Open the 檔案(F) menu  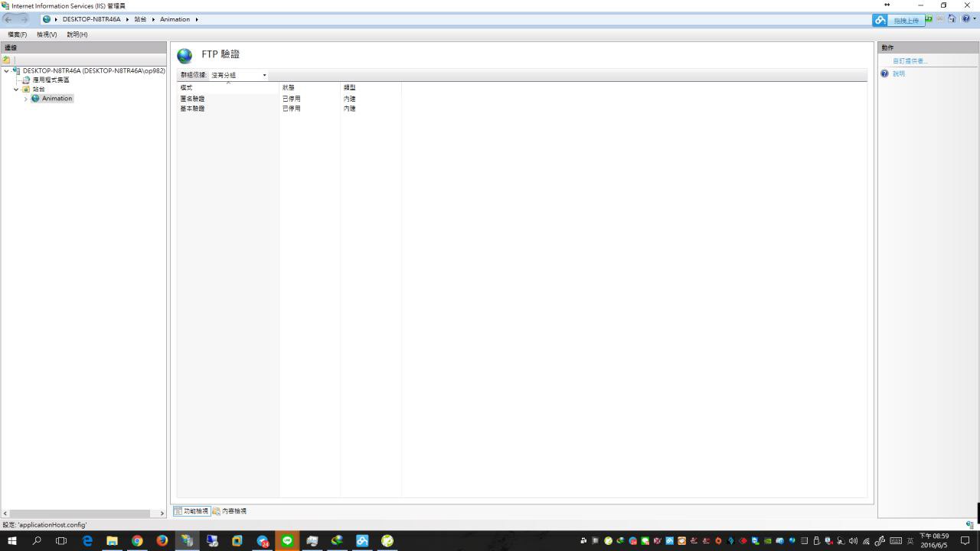pyautogui.click(x=17, y=34)
